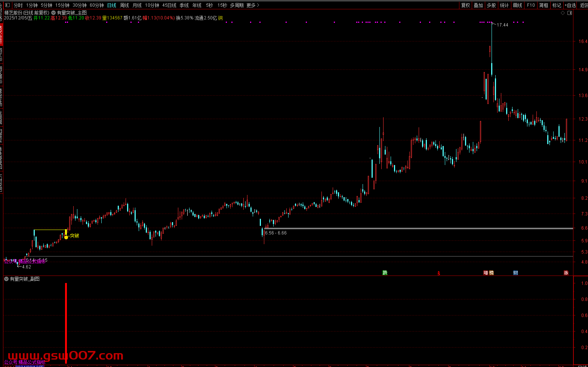Toggle the 简框 simple frame view
The height and width of the screenshot is (367, 588).
[544, 5]
